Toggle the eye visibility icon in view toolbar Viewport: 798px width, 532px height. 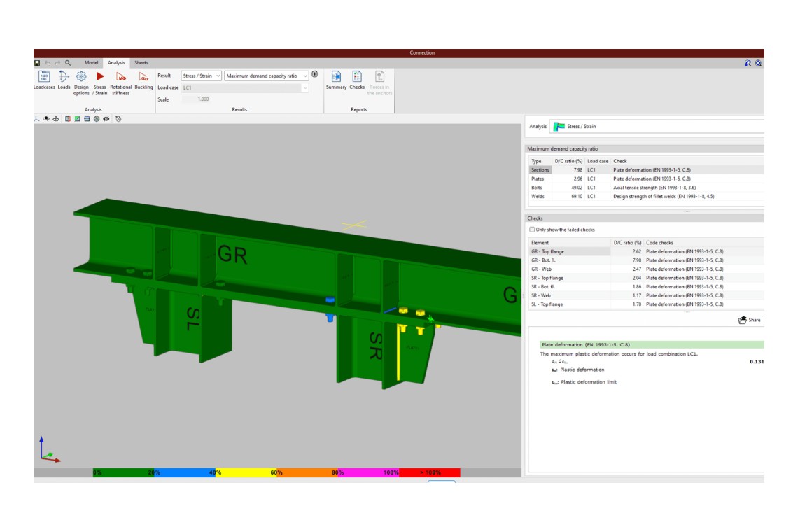pos(106,119)
